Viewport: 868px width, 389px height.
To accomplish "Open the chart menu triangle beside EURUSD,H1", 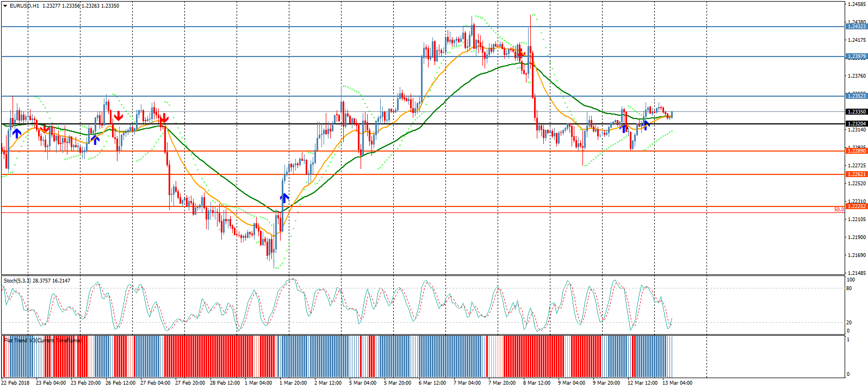I will (x=5, y=6).
